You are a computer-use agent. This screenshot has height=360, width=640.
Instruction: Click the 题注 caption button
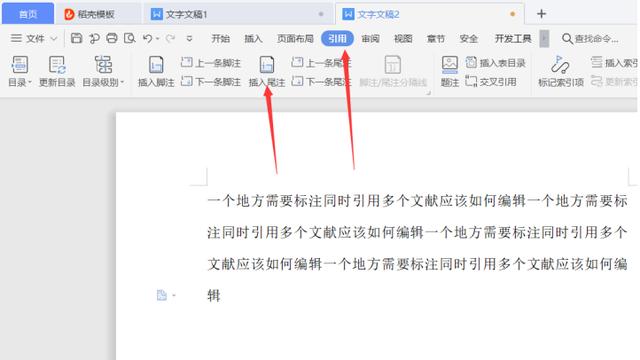(449, 72)
